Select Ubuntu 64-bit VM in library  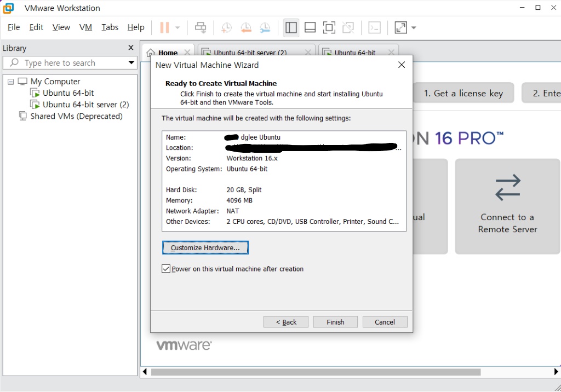(68, 93)
